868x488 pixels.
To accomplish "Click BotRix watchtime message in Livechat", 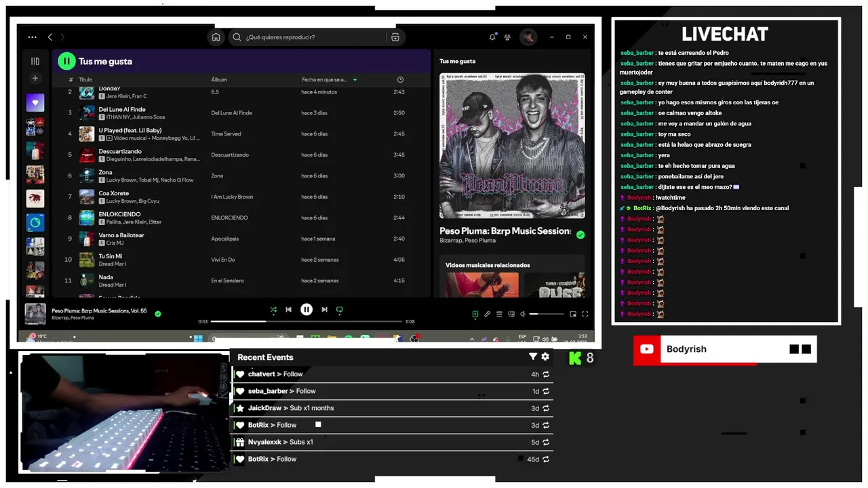I will (704, 208).
